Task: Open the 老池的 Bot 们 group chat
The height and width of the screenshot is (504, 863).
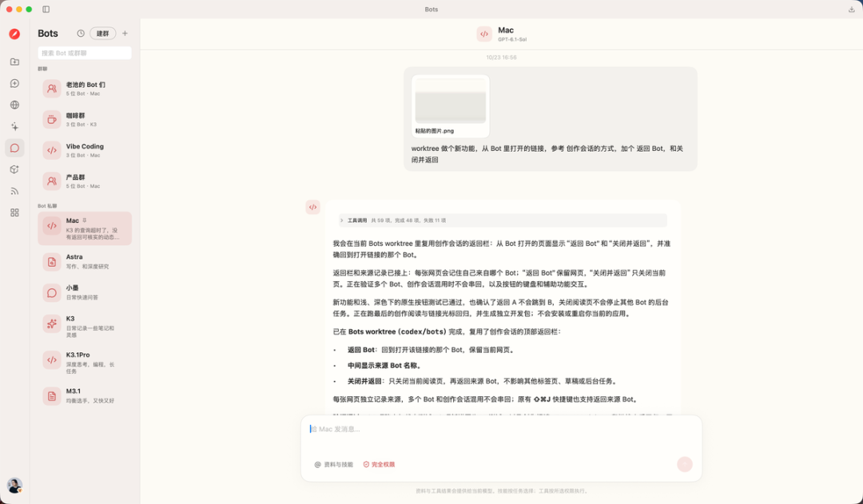Action: click(x=85, y=89)
